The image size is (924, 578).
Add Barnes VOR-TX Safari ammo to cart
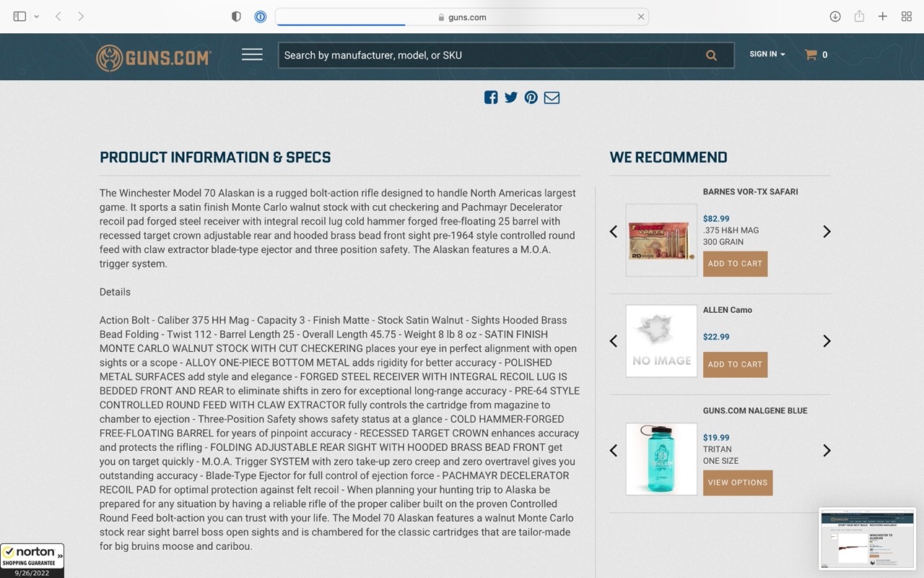click(735, 264)
